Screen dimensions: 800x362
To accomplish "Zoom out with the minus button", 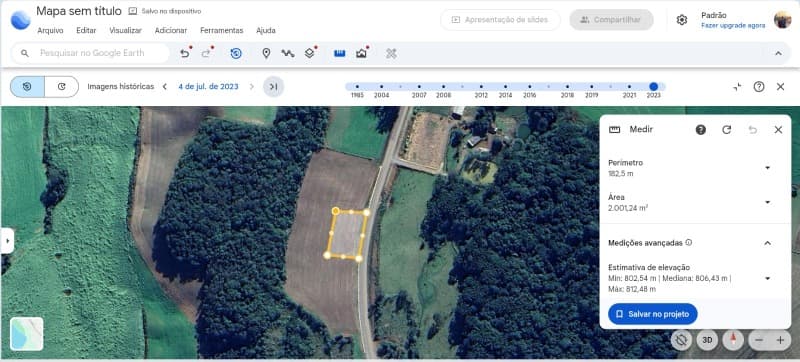I will (x=759, y=340).
